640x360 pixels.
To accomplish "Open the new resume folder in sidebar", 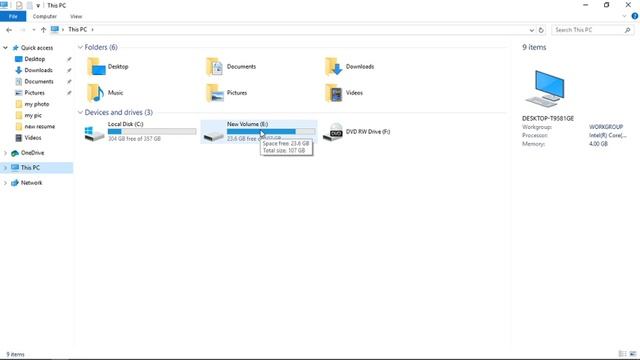I will (40, 127).
